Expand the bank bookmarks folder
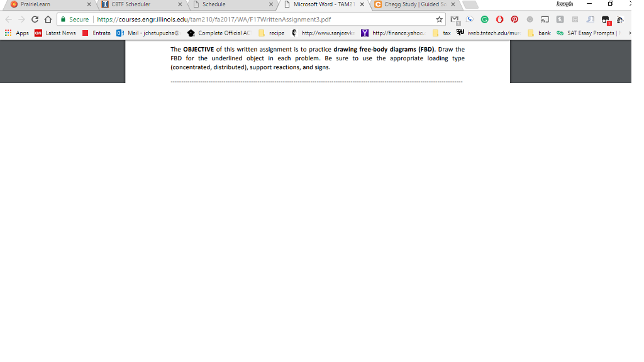This screenshot has width=644, height=362. (x=544, y=33)
